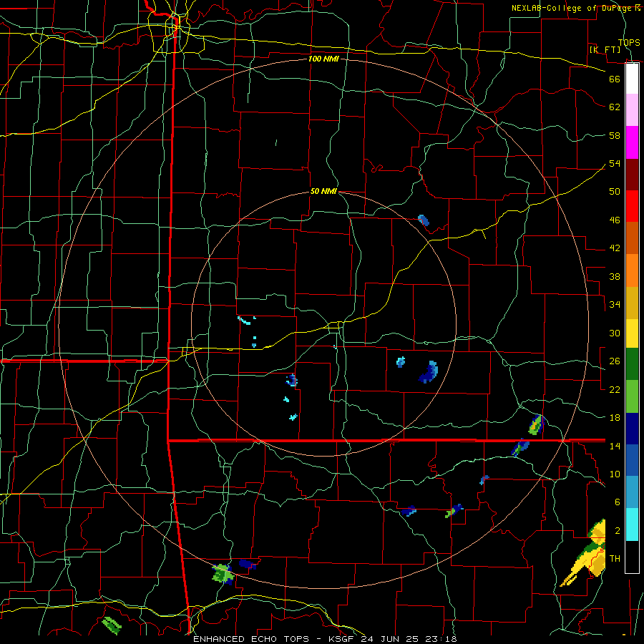
Task: Click the "100 NMI" range ring label
Action: (x=323, y=59)
